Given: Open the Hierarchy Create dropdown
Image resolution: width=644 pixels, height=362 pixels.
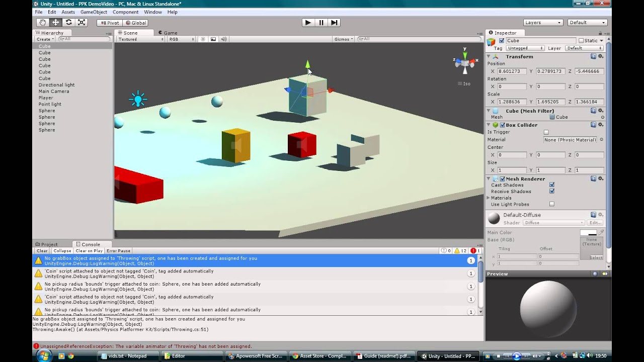Looking at the screenshot, I should pos(45,39).
